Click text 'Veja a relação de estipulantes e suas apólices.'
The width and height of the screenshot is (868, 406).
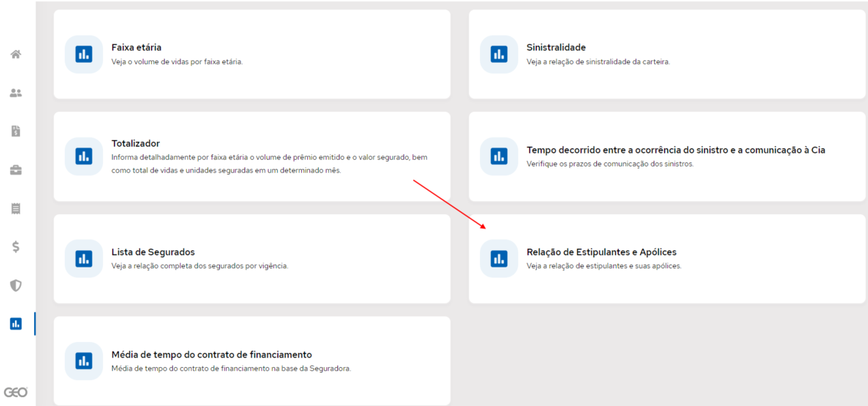click(x=604, y=266)
